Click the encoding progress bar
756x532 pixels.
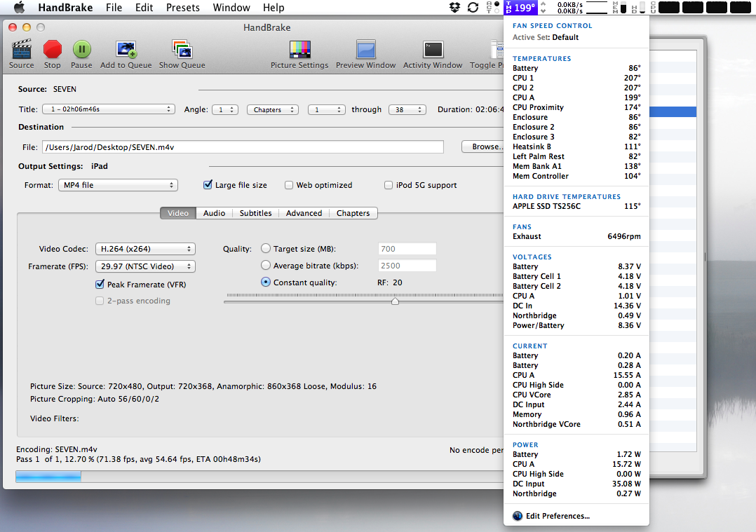point(259,477)
